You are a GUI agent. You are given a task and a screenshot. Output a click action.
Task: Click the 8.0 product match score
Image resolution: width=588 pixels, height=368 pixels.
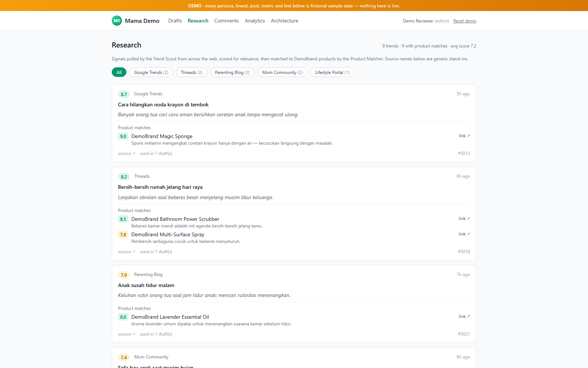(x=123, y=317)
